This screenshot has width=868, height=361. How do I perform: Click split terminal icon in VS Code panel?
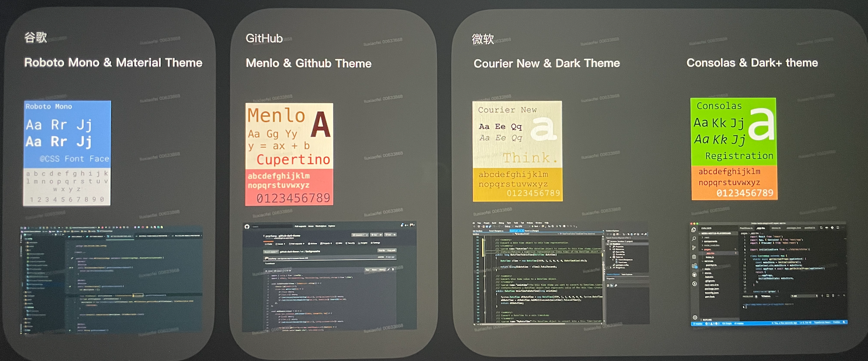pyautogui.click(x=827, y=296)
